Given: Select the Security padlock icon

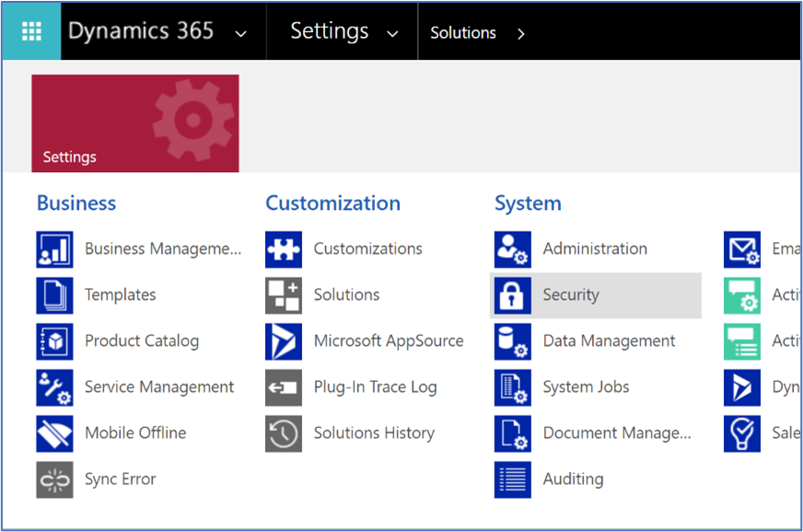Looking at the screenshot, I should [512, 295].
